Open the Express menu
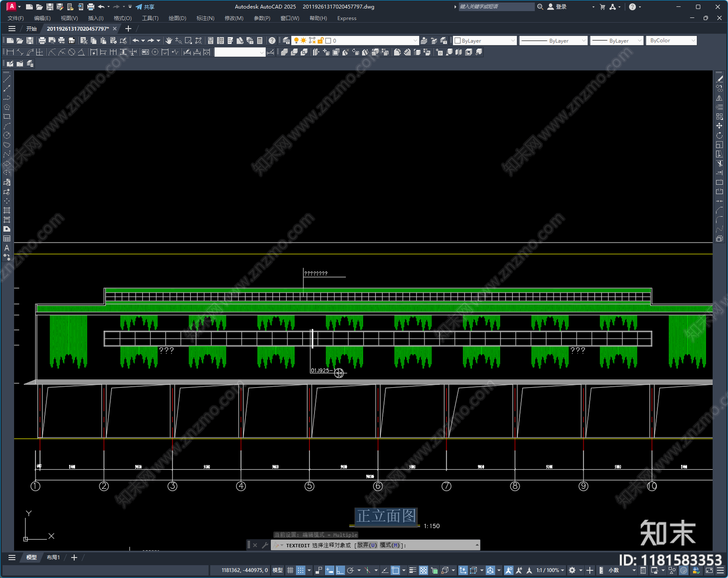Screen dimensions: 728x578 point(347,18)
